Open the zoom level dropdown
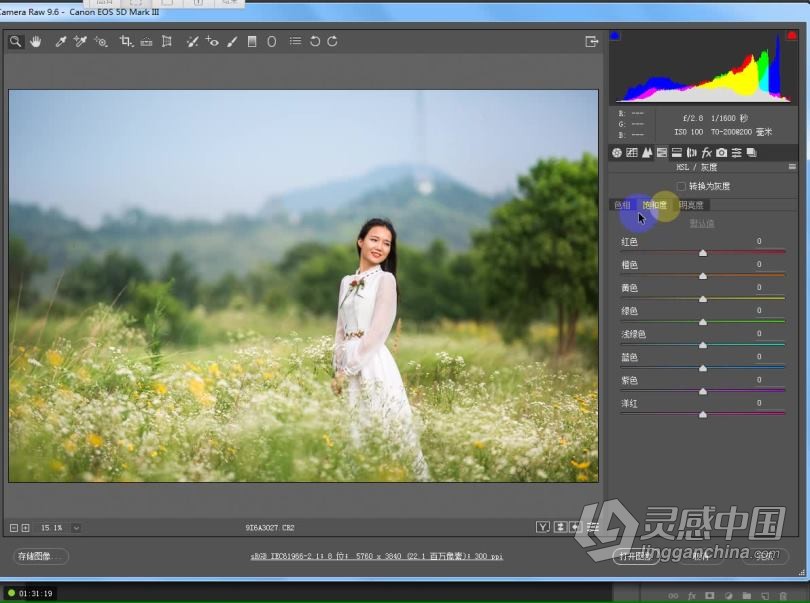This screenshot has width=810, height=603. [76, 528]
